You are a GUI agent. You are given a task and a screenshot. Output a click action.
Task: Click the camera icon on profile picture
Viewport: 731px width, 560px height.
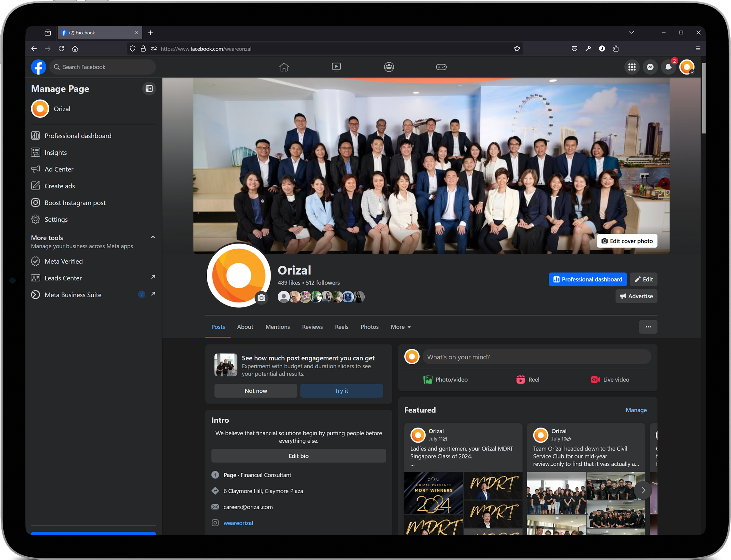(261, 298)
